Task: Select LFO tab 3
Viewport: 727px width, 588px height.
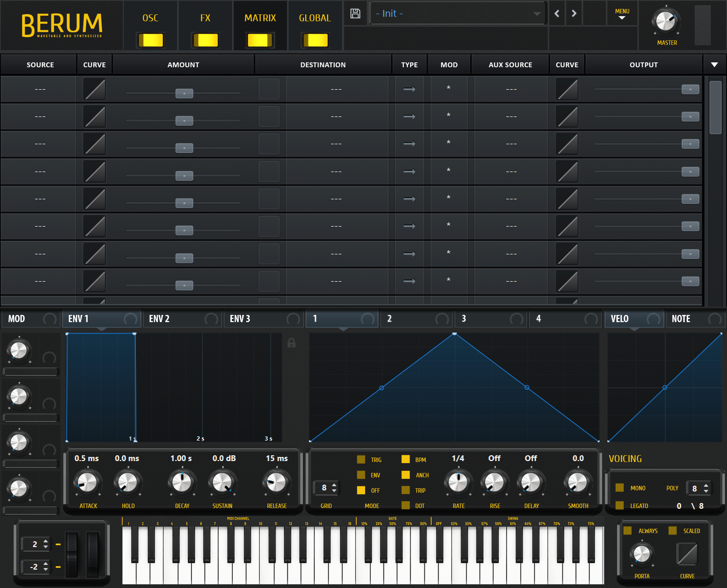Action: coord(490,319)
